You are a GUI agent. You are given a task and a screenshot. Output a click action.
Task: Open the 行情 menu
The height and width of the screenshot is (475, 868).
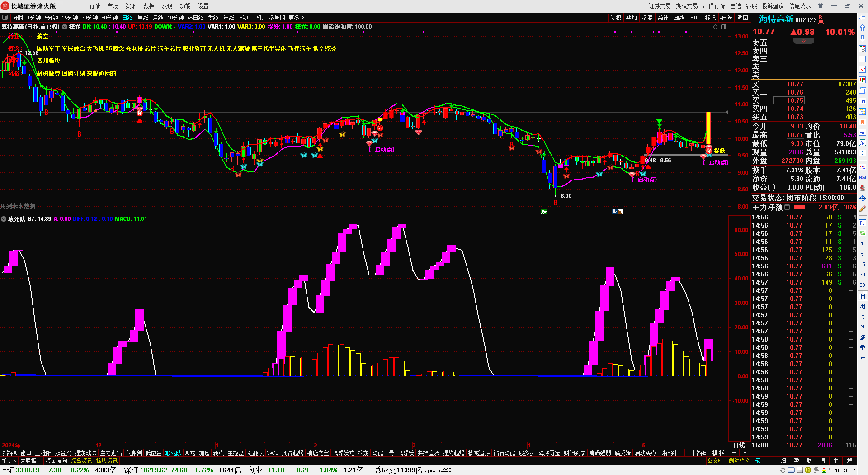94,6
